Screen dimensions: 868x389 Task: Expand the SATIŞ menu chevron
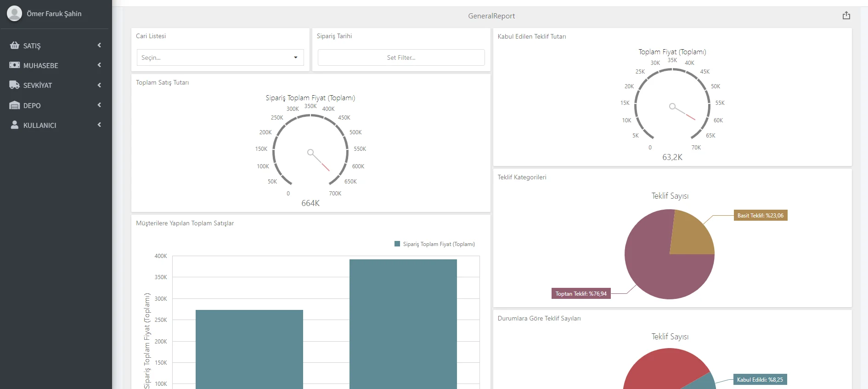[99, 45]
